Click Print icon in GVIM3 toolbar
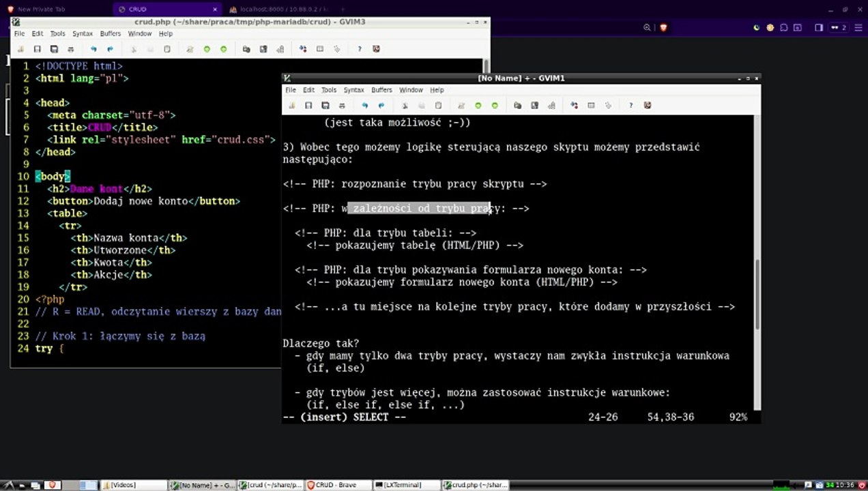 click(71, 49)
